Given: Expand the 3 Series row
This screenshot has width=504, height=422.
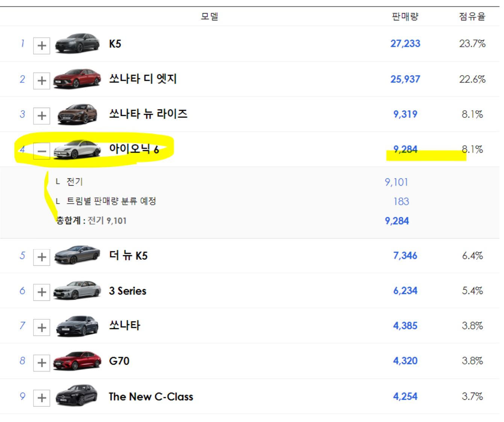Looking at the screenshot, I should click(x=42, y=292).
